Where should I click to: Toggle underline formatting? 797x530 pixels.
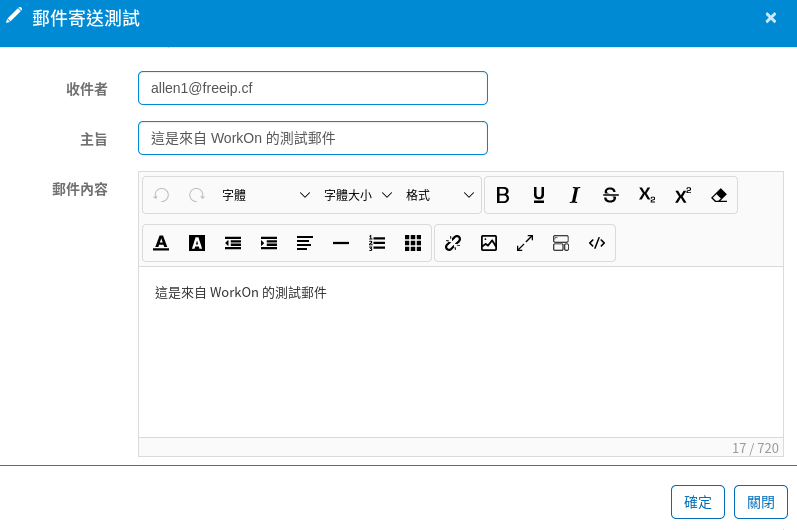tap(539, 195)
